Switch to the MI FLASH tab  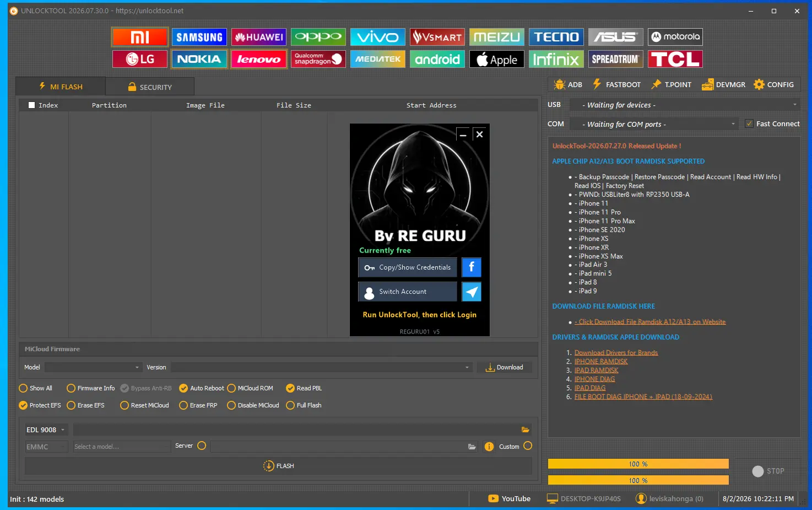click(x=61, y=87)
